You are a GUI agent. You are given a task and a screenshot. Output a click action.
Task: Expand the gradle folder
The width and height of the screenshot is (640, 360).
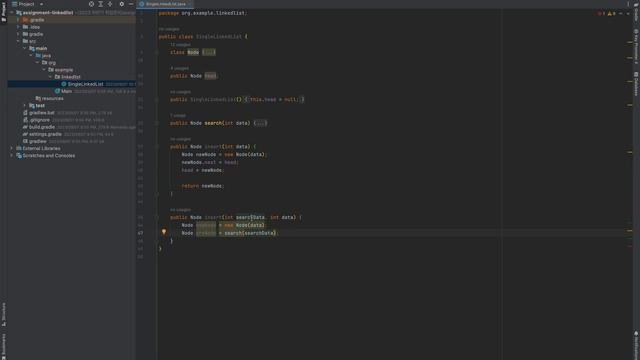pos(18,34)
